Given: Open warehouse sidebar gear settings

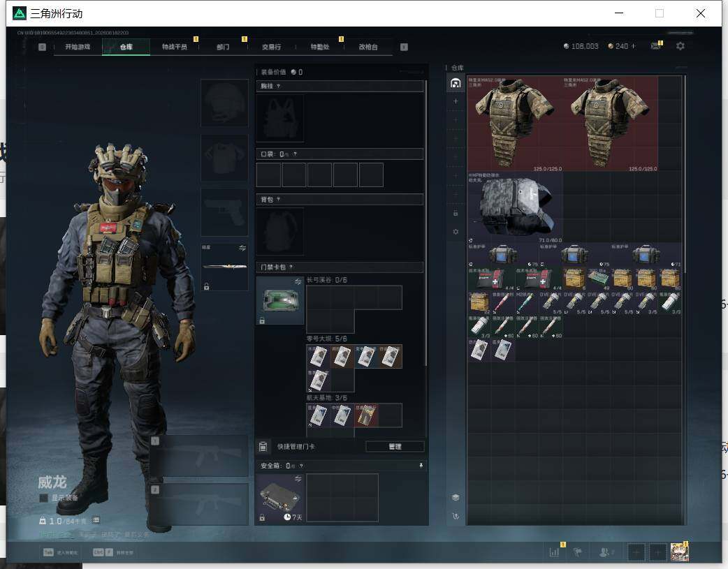Looking at the screenshot, I should (456, 232).
